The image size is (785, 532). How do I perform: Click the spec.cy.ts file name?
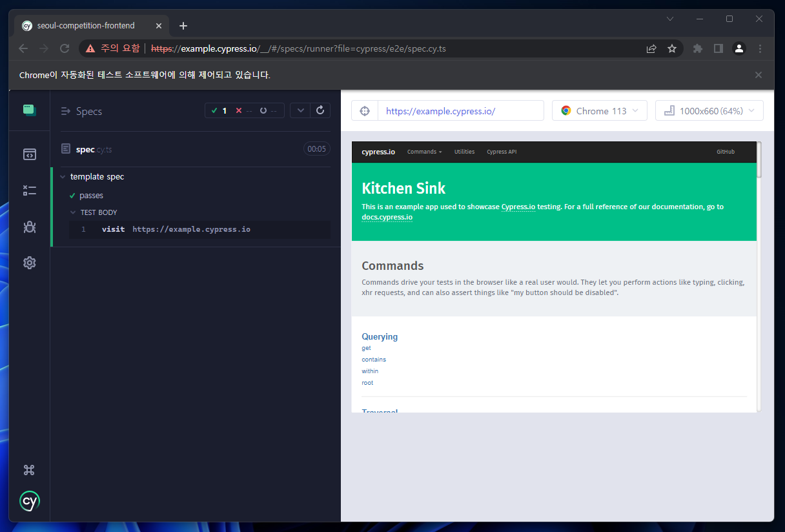[94, 149]
